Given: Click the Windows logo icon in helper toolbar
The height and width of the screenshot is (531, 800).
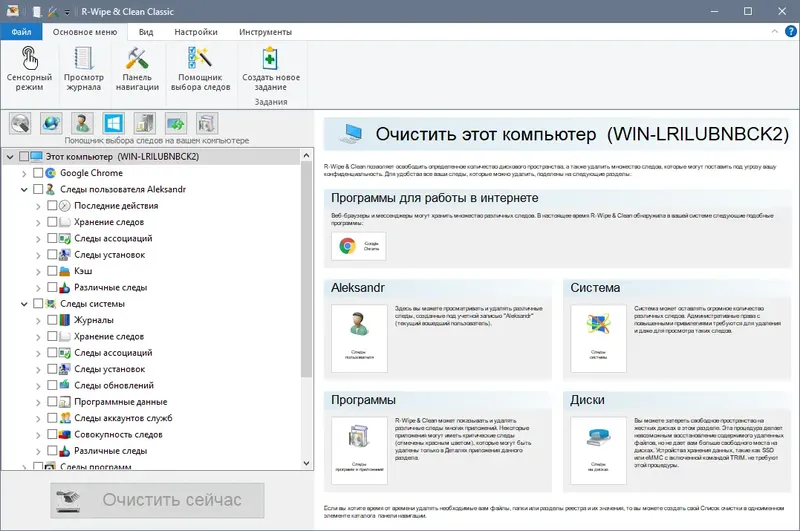Looking at the screenshot, I should tap(113, 123).
